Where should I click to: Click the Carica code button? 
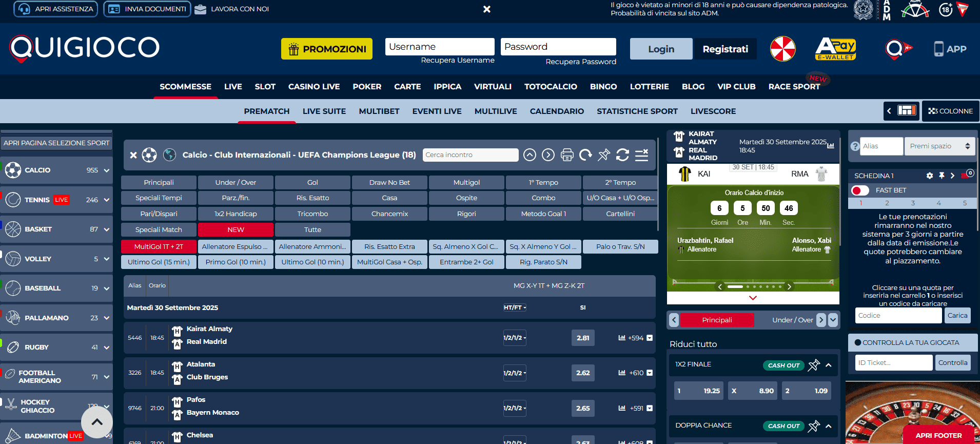[957, 315]
